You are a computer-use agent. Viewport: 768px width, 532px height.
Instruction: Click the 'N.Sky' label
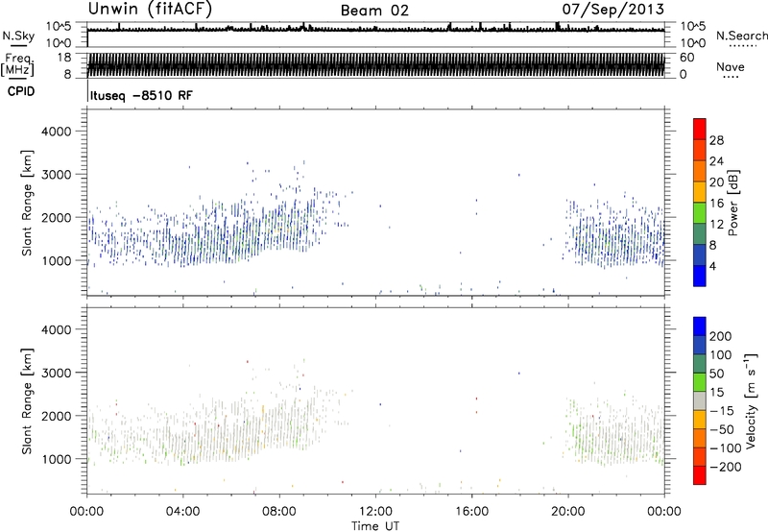tap(18, 36)
